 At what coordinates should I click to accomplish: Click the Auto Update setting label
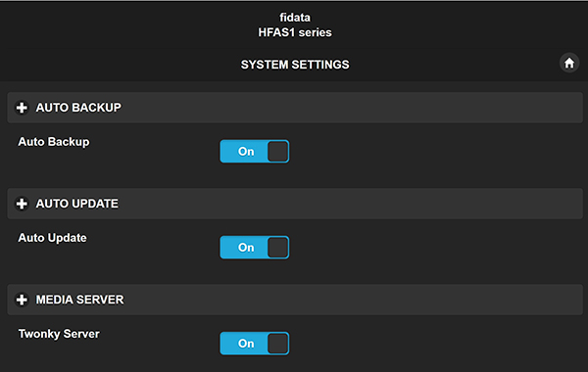pos(53,238)
